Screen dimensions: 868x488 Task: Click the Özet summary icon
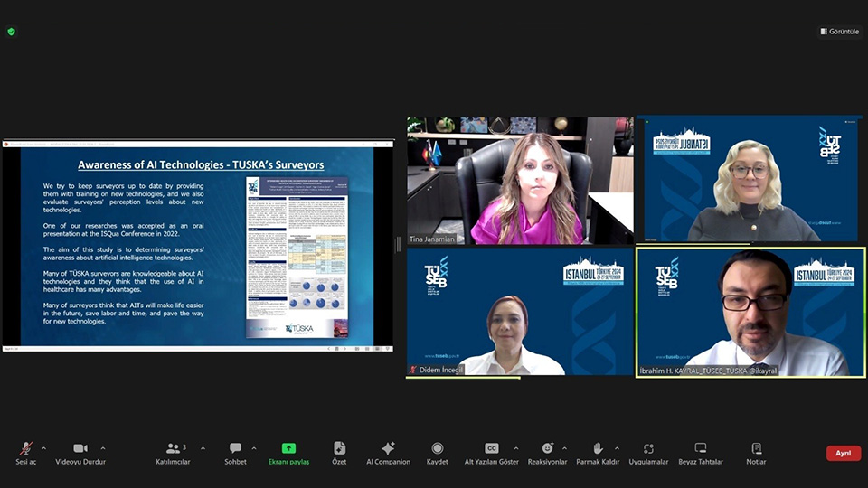pyautogui.click(x=339, y=453)
